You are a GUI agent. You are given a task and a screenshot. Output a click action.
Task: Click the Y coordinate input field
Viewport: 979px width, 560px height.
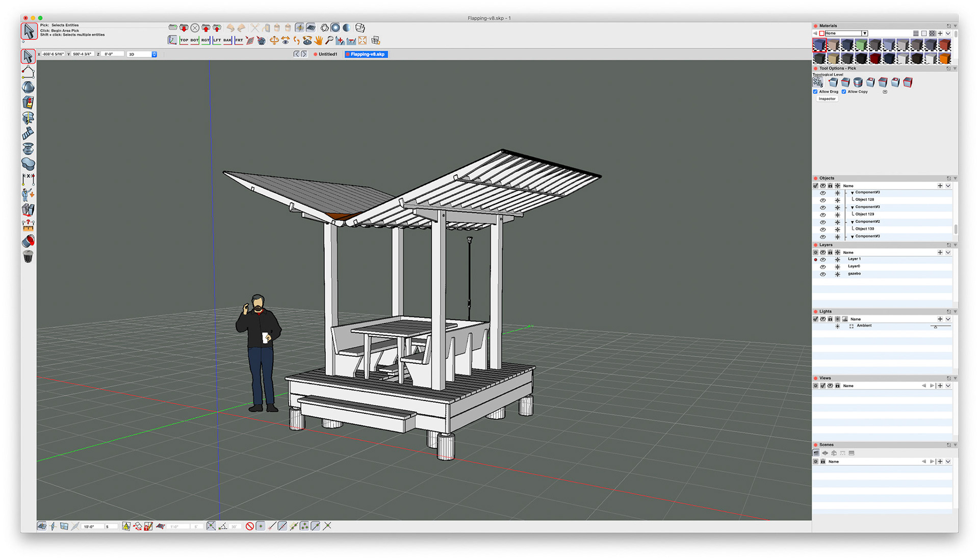coord(82,54)
